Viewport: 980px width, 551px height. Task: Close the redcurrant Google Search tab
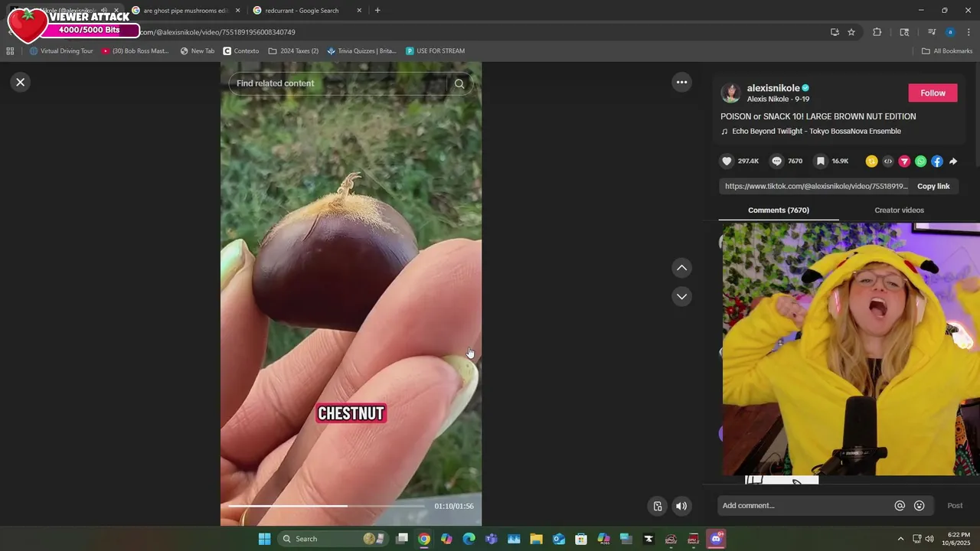[x=359, y=11]
